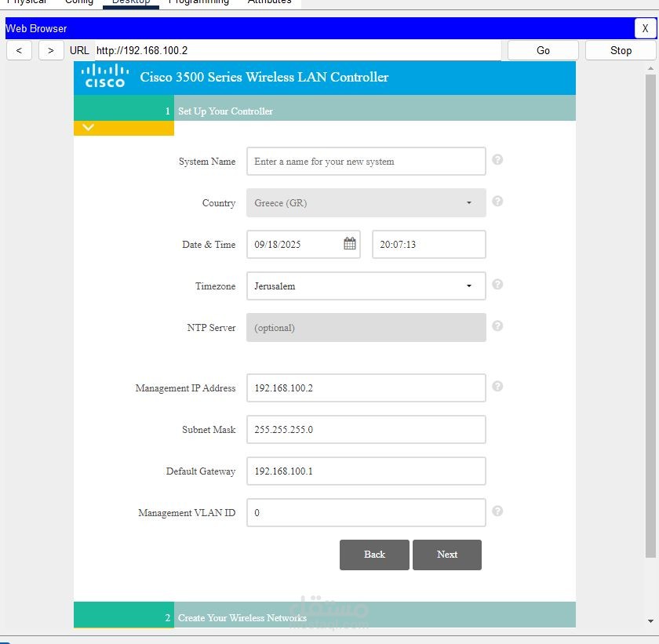The width and height of the screenshot is (659, 644).
Task: Click the scrollbar down arrow
Action: pos(650,621)
